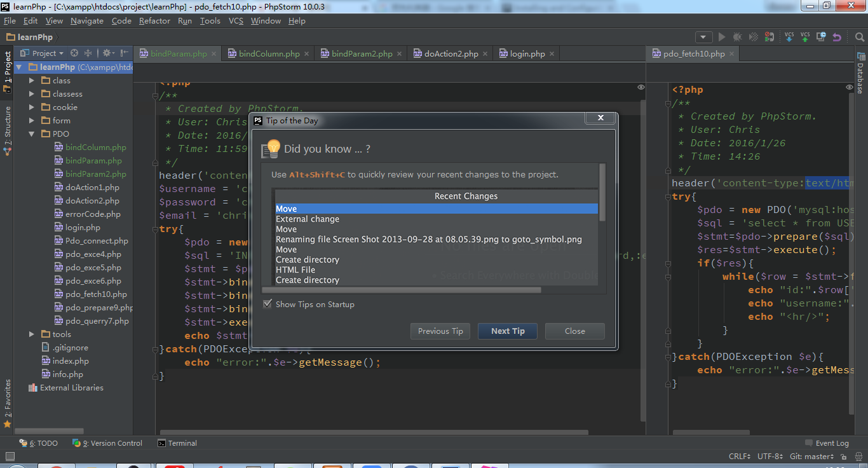868x468 pixels.
Task: Expand the classess folder
Action: click(32, 94)
